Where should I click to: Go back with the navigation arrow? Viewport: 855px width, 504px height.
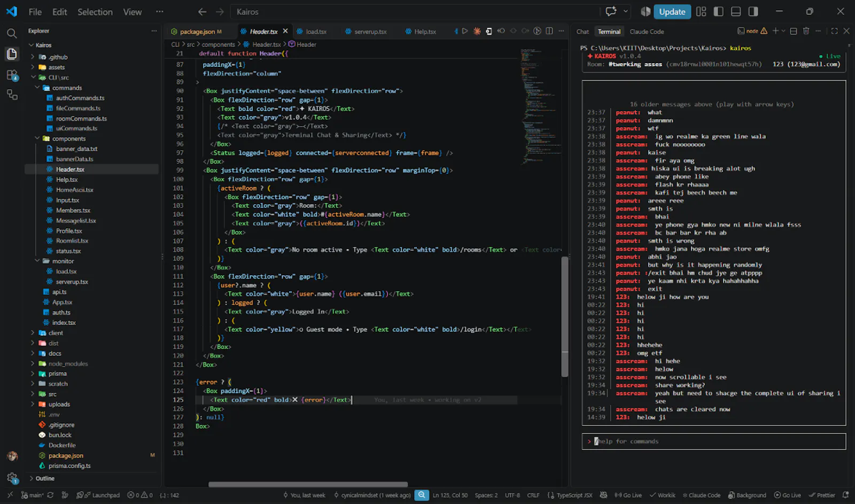pyautogui.click(x=202, y=12)
